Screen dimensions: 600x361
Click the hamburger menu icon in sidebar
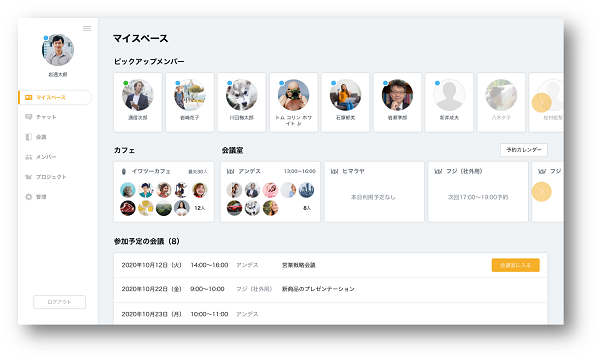point(87,29)
